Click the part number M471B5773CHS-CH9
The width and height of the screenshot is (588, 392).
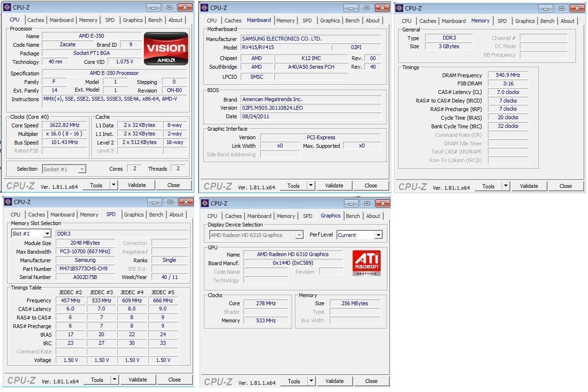85,268
